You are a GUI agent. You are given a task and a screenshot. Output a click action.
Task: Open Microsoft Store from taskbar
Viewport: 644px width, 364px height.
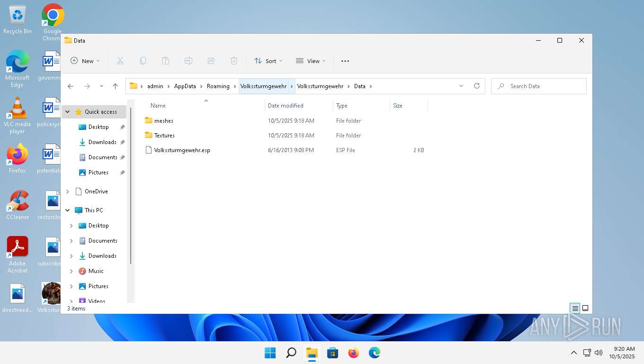coord(333,353)
